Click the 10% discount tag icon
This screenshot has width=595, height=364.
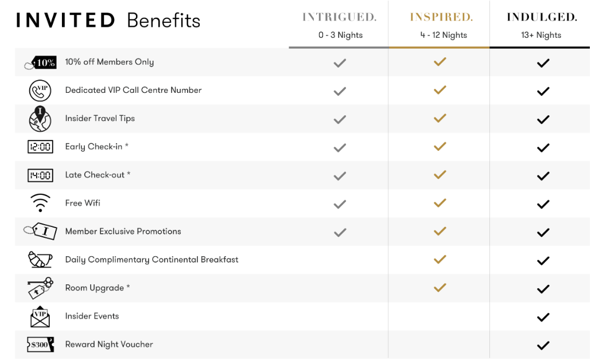(x=40, y=62)
